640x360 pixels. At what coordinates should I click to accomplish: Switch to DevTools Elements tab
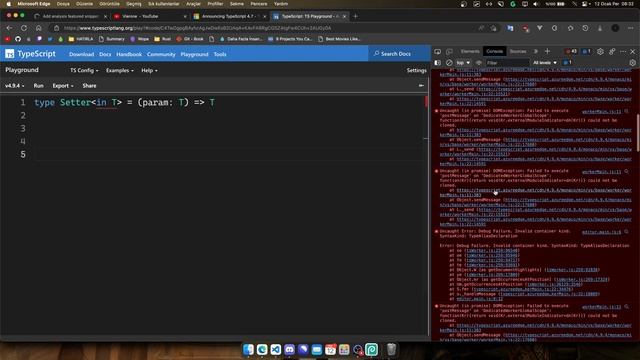coord(470,51)
